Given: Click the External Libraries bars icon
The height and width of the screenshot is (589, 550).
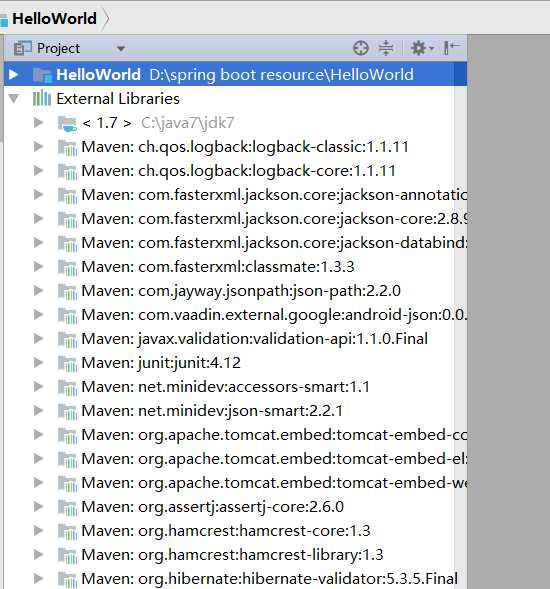Looking at the screenshot, I should [42, 98].
